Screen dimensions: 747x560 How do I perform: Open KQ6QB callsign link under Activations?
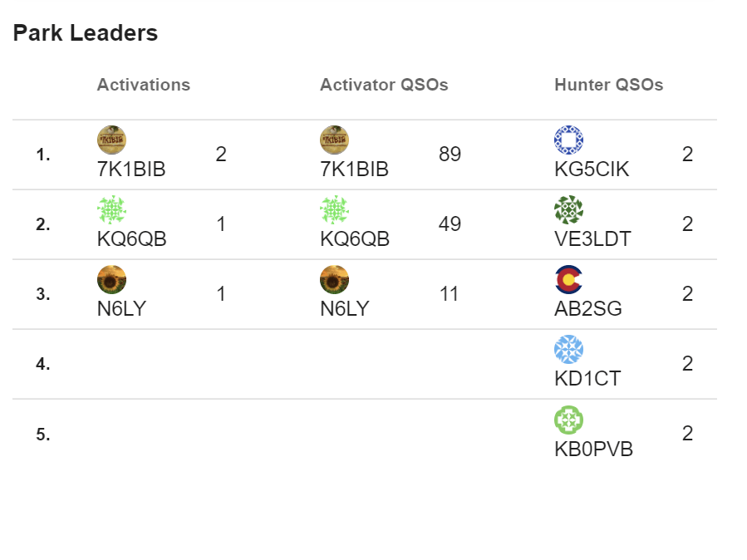[131, 239]
